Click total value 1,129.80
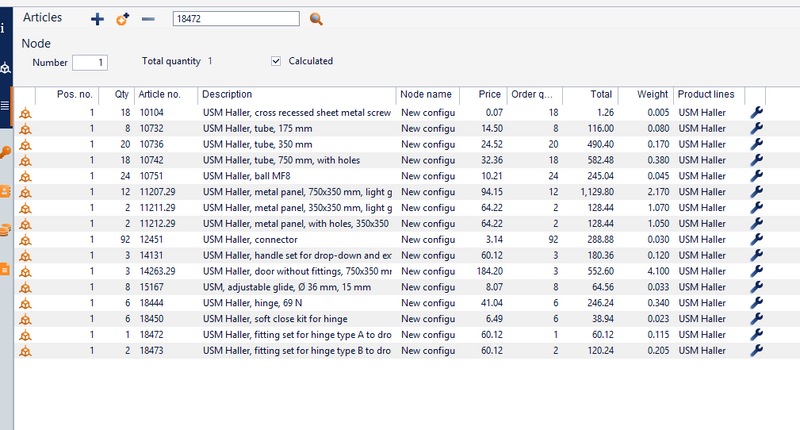Image resolution: width=800 pixels, height=430 pixels. point(597,192)
